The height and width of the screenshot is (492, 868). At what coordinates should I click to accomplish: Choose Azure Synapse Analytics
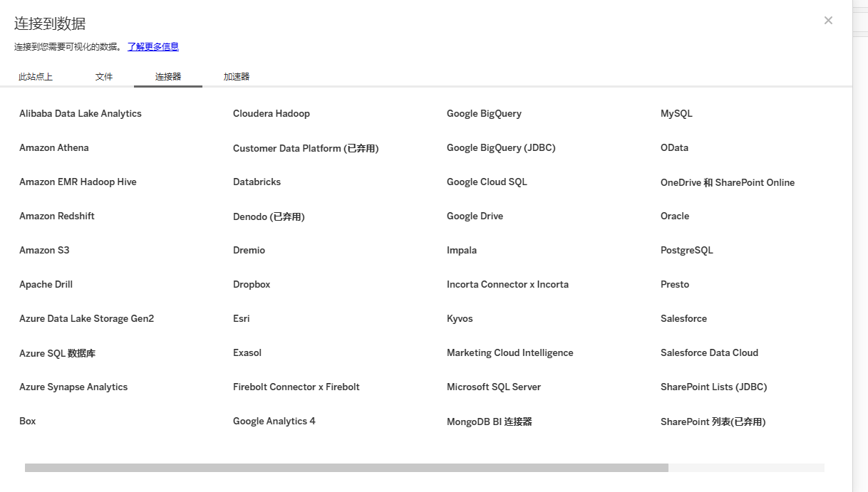click(73, 387)
